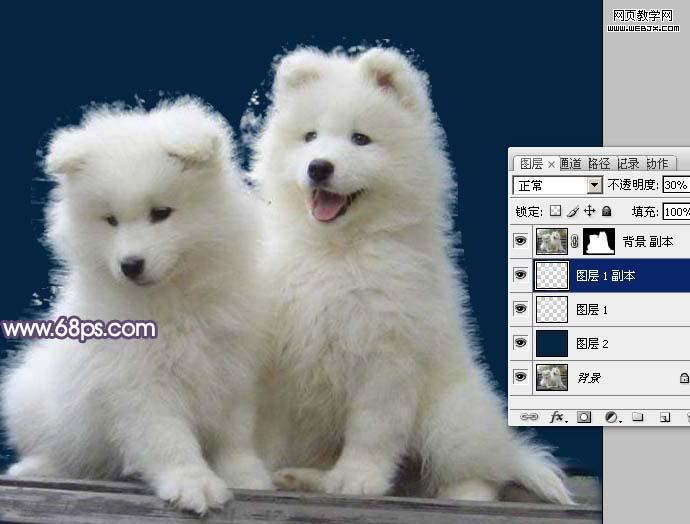Viewport: 690px width, 524px height.
Task: Toggle lock transparent pixels icon
Action: (555, 211)
